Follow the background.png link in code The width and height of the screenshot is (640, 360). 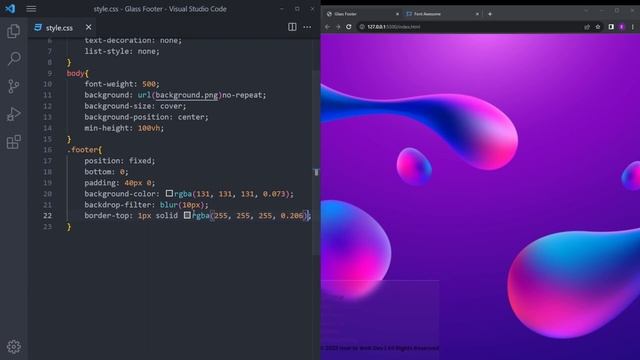pos(187,95)
